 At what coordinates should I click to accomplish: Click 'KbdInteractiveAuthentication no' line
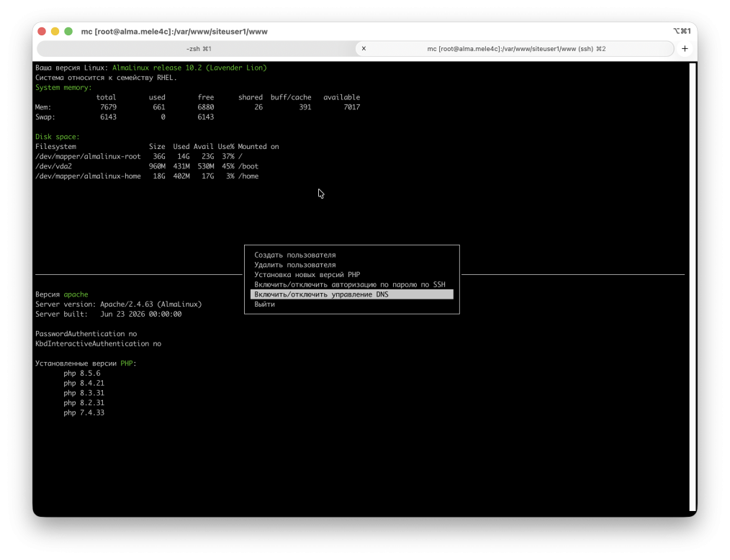[98, 343]
